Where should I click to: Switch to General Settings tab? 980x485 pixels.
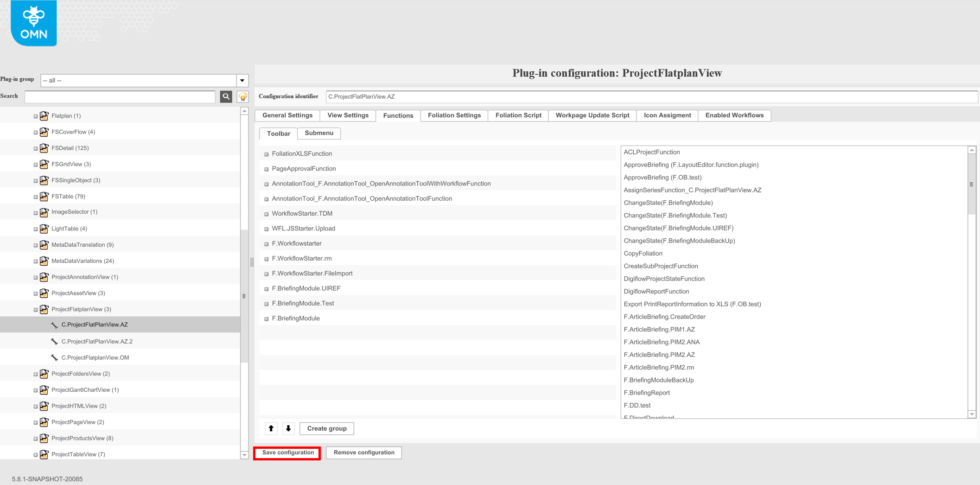pyautogui.click(x=287, y=115)
